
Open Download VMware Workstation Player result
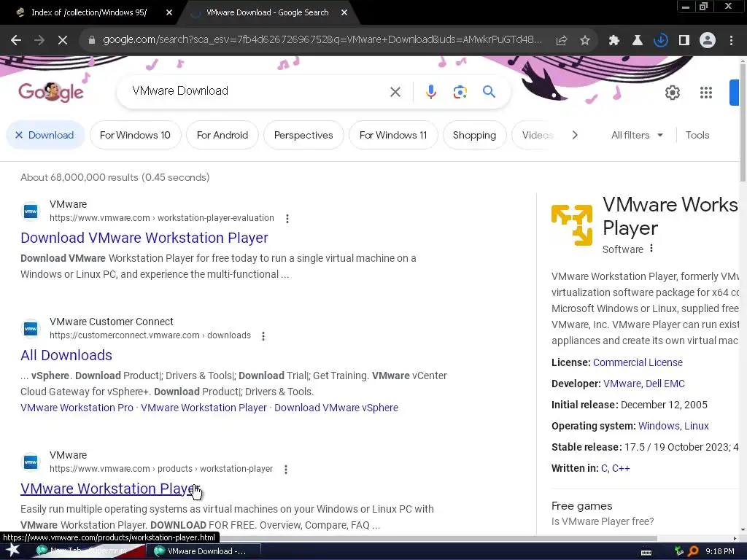tap(144, 238)
